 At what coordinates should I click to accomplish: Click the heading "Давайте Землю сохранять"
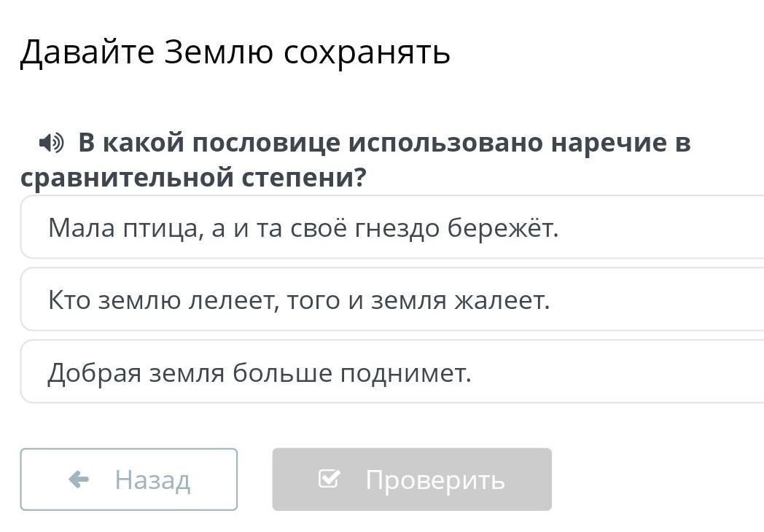235,52
